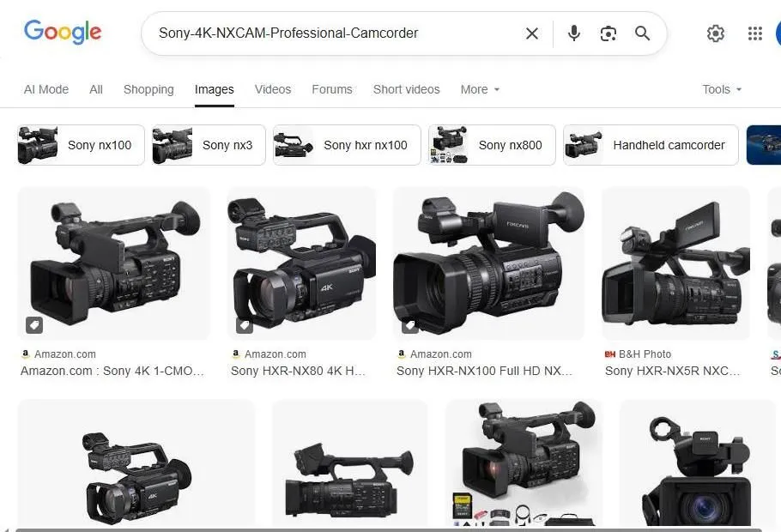The height and width of the screenshot is (532, 781).
Task: Expand the Tools dropdown
Action: tap(722, 89)
